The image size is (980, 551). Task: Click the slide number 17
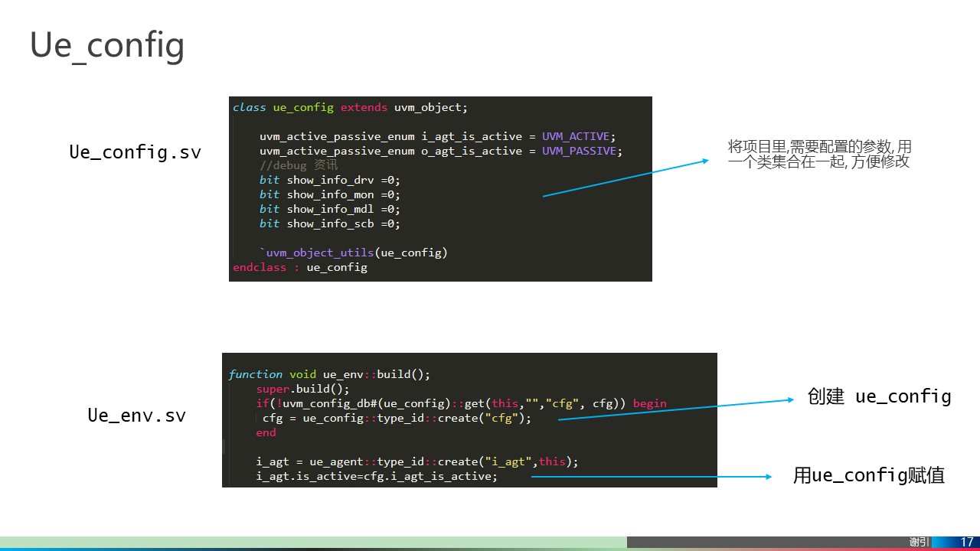pos(968,541)
